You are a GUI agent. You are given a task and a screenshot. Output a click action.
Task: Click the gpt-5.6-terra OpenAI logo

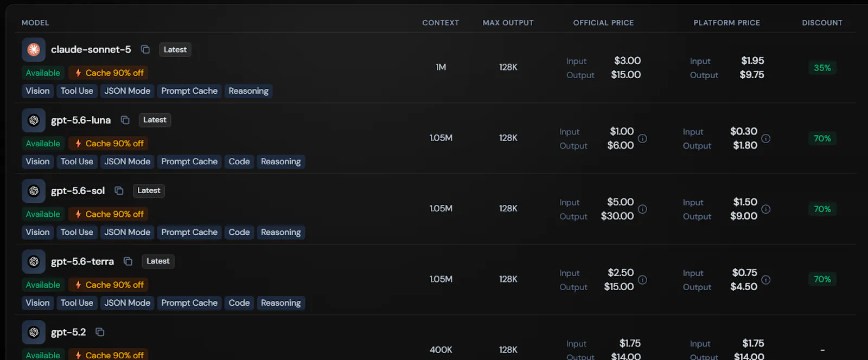pyautogui.click(x=34, y=261)
